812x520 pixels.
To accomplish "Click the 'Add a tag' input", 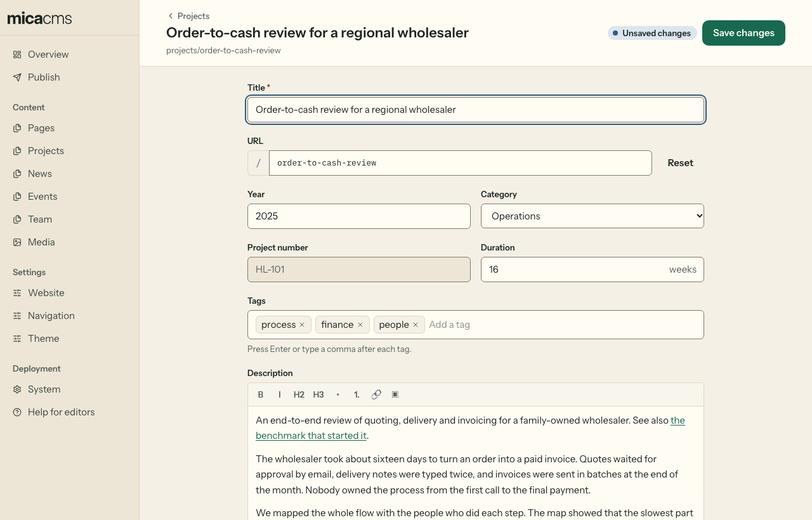I will tap(561, 325).
